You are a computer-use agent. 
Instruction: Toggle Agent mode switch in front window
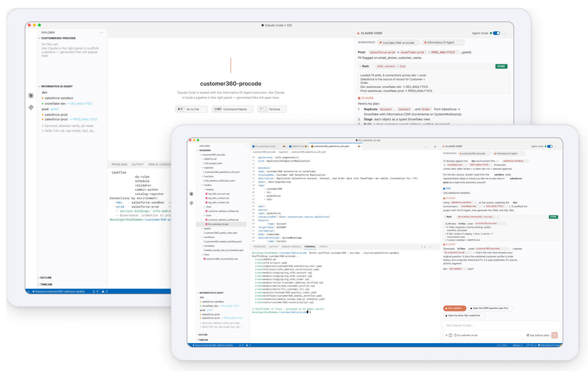pos(550,146)
